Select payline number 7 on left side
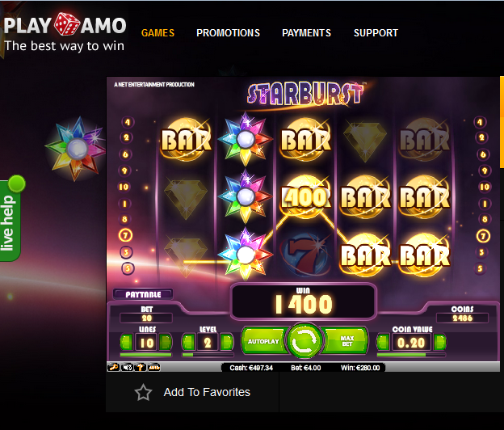504x430 pixels. (125, 235)
